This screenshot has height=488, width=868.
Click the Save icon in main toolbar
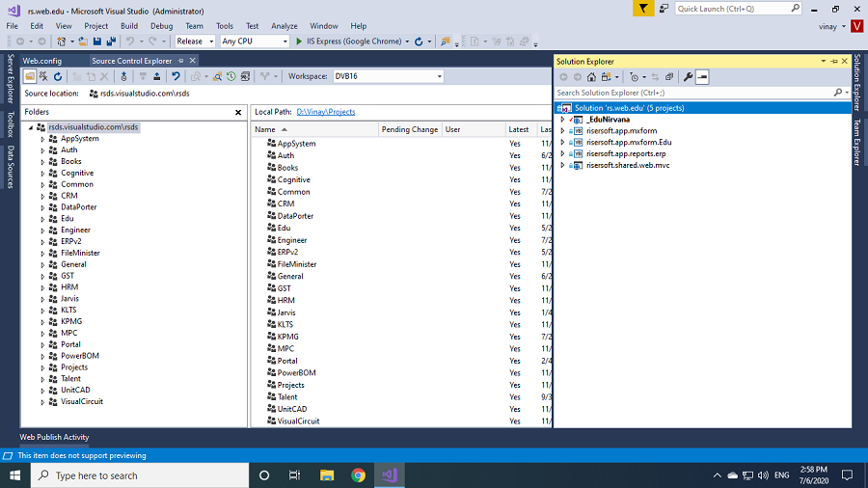coord(97,41)
